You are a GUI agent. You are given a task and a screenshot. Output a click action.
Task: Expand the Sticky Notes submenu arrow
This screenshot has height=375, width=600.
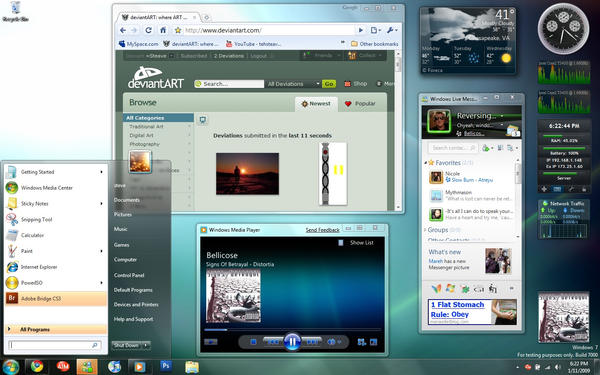pyautogui.click(x=101, y=204)
